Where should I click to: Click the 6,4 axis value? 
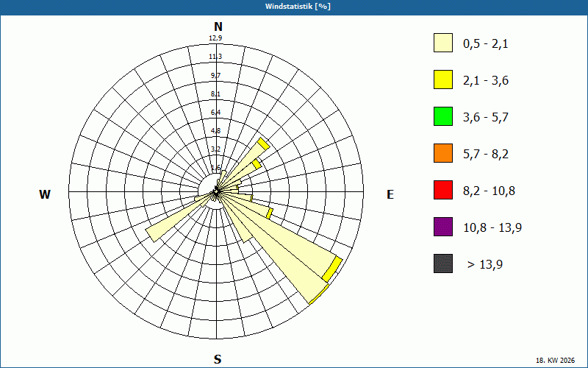tap(215, 113)
